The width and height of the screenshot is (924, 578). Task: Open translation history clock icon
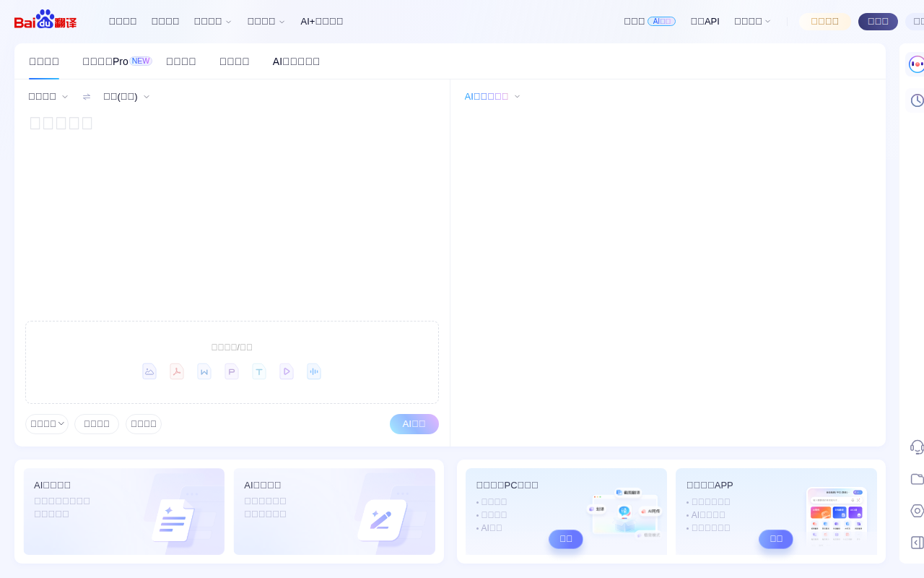click(917, 100)
